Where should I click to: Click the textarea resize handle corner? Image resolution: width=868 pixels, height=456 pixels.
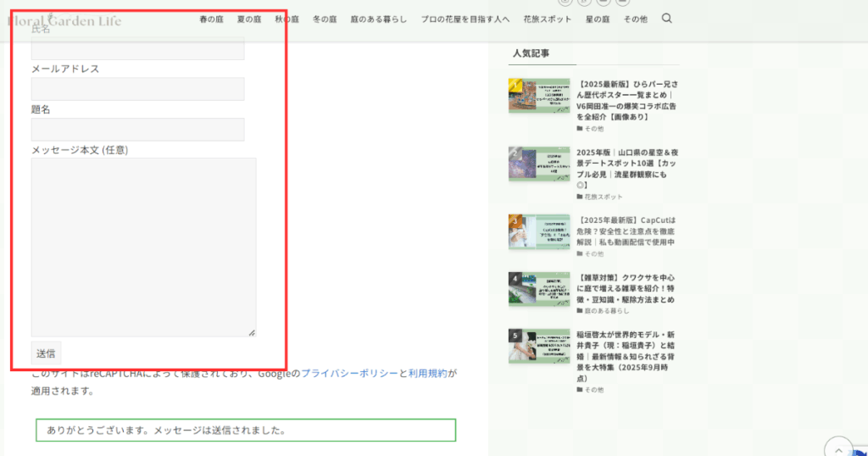click(x=252, y=332)
